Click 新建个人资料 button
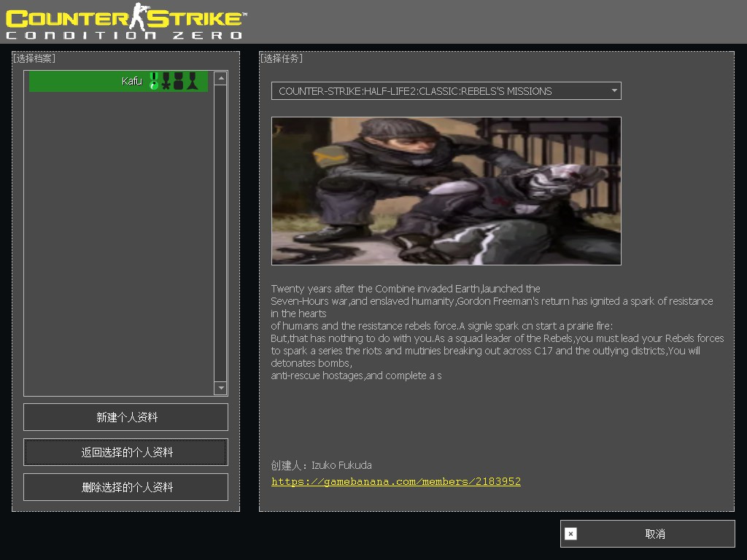Image resolution: width=747 pixels, height=560 pixels. [125, 417]
